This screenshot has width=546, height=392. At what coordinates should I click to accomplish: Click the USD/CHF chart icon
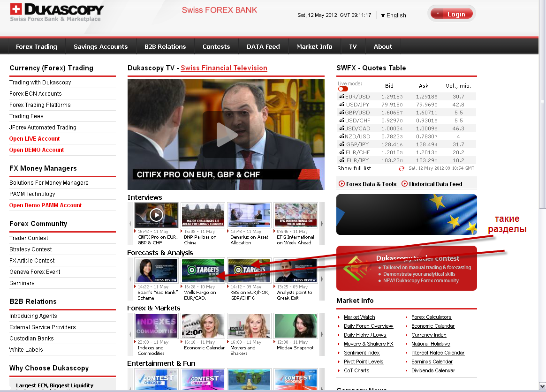click(341, 120)
